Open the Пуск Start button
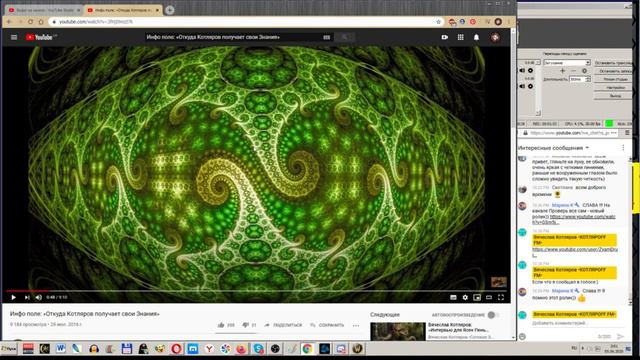This screenshot has height=360, width=640. pos(9,349)
